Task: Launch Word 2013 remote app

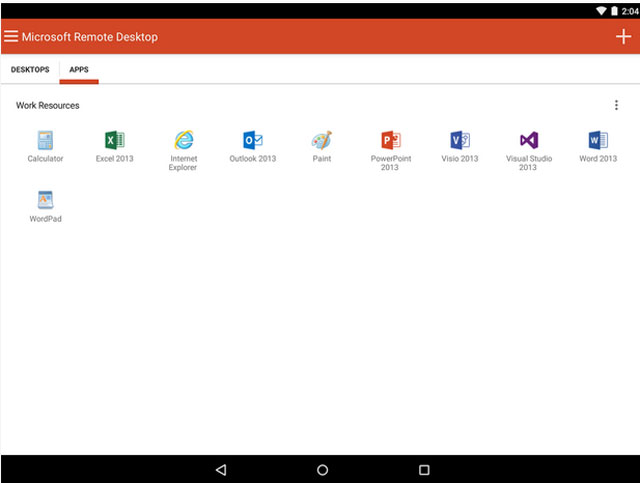Action: coord(597,141)
